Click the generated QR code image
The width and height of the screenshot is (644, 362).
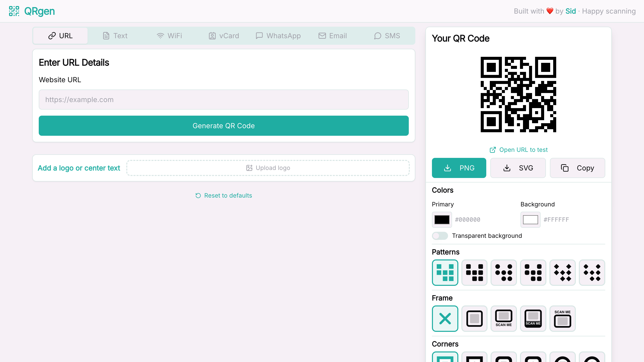[x=518, y=95]
